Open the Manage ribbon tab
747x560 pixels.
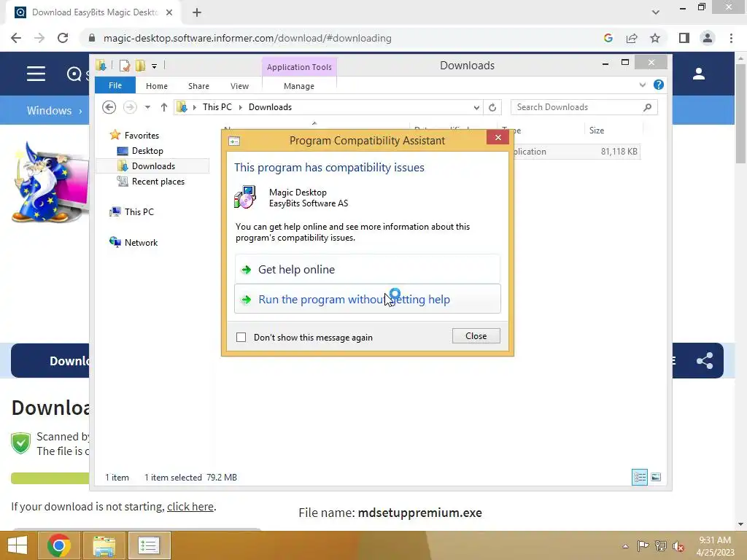(x=299, y=86)
